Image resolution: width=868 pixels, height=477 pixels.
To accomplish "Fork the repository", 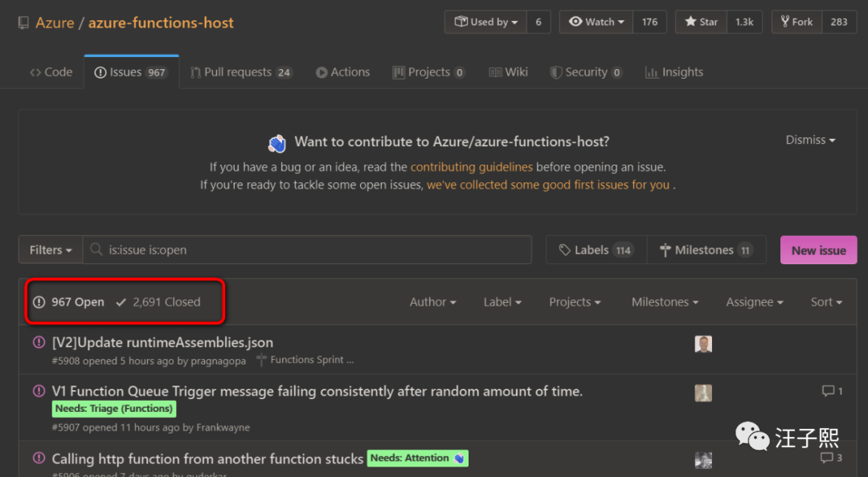I will (796, 22).
